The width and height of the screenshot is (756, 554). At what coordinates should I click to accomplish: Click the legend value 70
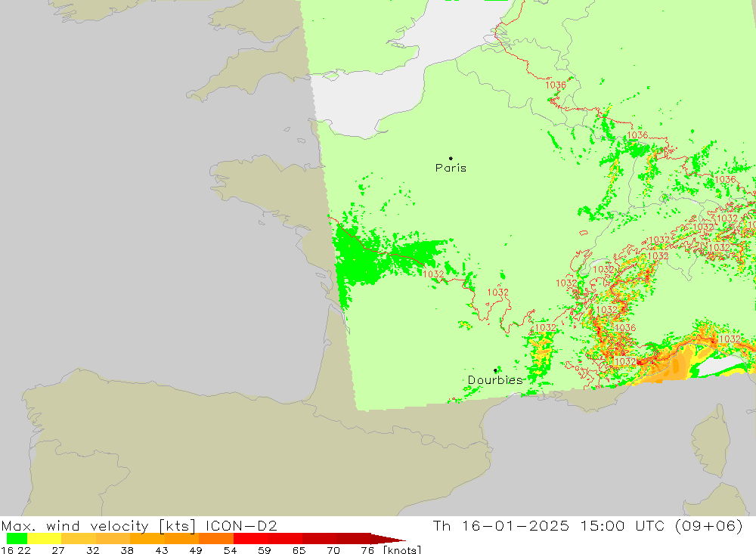333,550
